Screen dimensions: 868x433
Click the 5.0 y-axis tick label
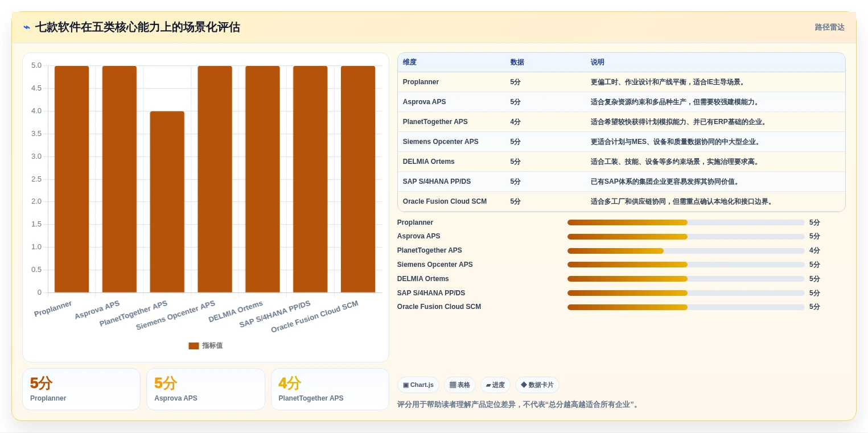click(x=36, y=65)
